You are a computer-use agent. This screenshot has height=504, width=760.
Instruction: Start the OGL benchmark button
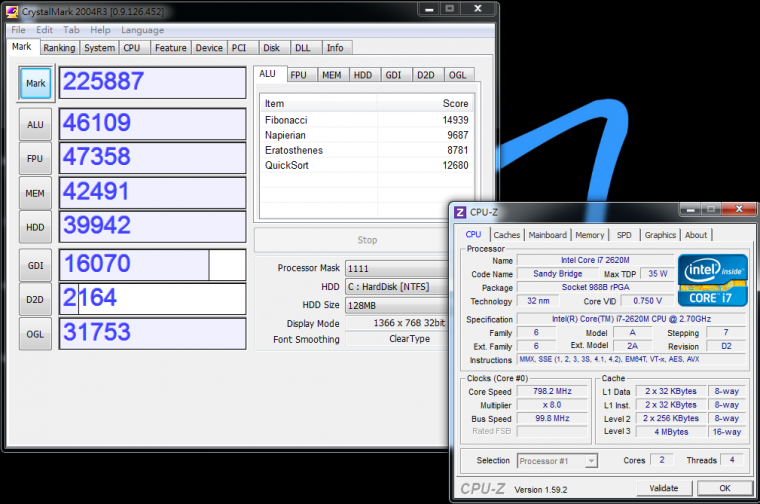35,333
